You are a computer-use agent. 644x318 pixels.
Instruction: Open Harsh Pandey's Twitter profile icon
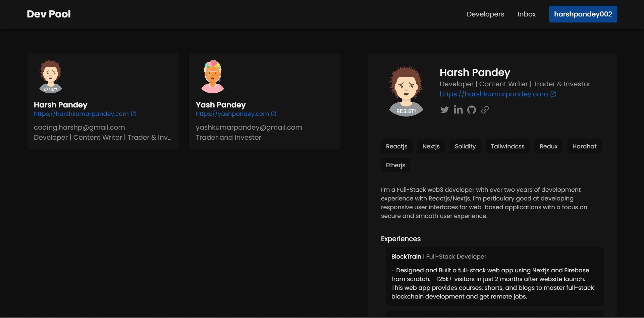(444, 110)
